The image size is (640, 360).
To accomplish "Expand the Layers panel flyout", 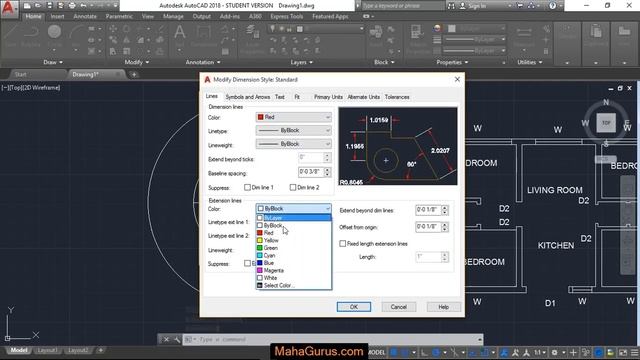I will (302, 62).
